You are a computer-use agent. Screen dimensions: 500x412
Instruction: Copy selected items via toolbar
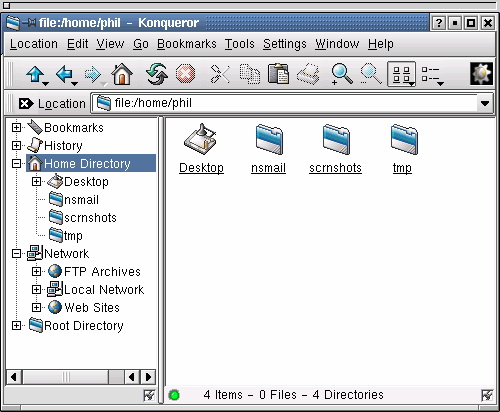coord(250,74)
